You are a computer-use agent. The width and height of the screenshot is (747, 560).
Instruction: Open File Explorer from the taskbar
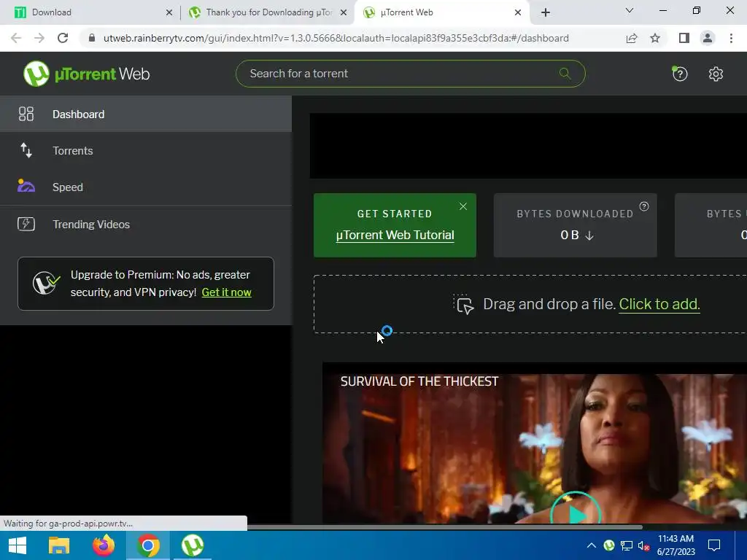point(59,545)
